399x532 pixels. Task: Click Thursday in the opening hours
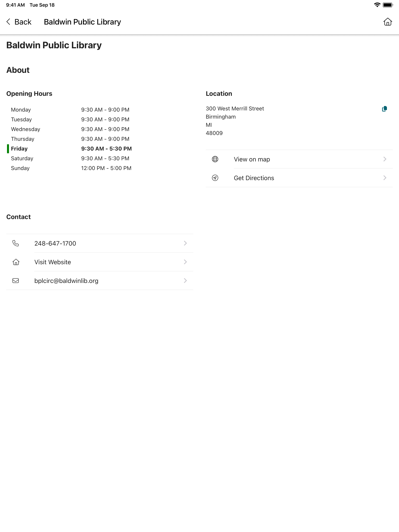coord(23,139)
